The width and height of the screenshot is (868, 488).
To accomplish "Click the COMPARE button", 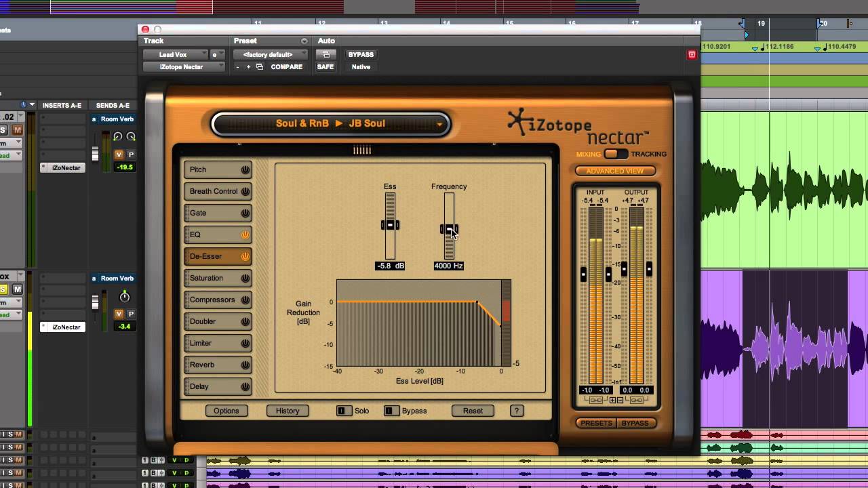I will point(287,67).
